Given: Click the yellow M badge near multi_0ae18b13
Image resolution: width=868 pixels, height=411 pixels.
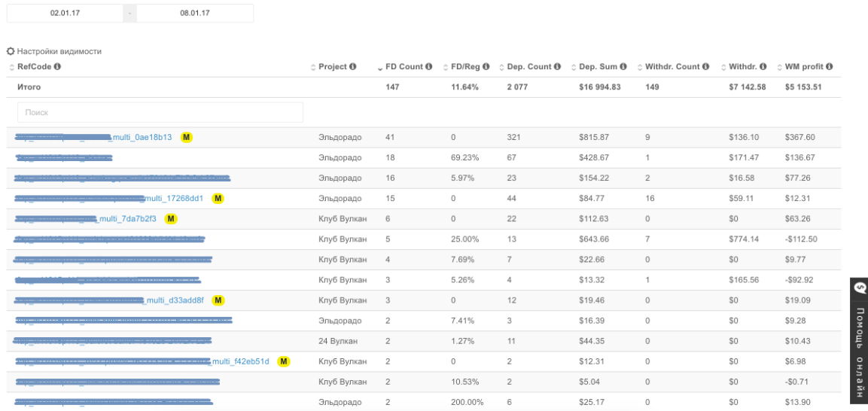Looking at the screenshot, I should click(x=187, y=138).
